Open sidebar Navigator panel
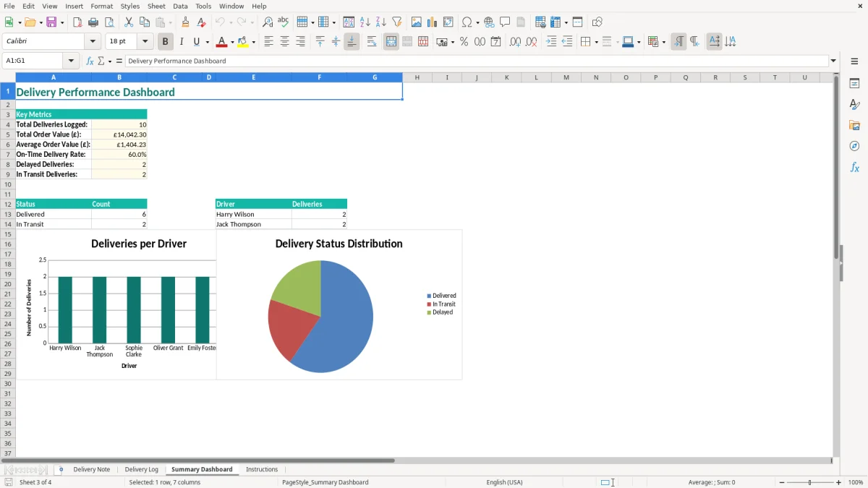This screenshot has width=868, height=488. click(x=854, y=147)
